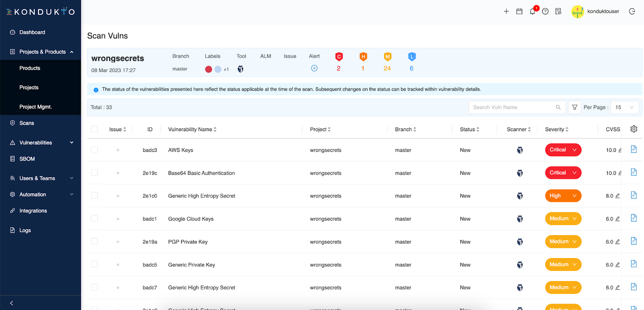Viewport: 644px width, 310px height.
Task: Open Critical severity dropdown for AWS Keys
Action: pyautogui.click(x=563, y=150)
